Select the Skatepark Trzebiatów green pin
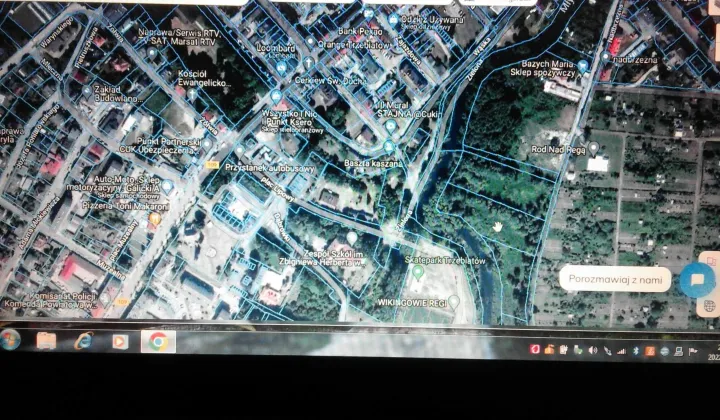 pos(417,272)
